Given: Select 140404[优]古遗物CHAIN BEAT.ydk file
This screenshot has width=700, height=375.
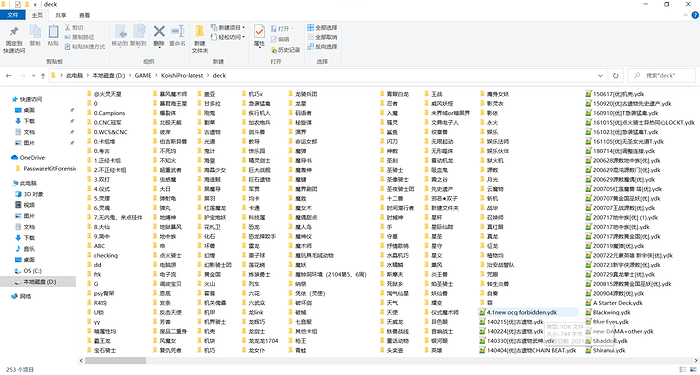Looking at the screenshot, I should point(528,350).
